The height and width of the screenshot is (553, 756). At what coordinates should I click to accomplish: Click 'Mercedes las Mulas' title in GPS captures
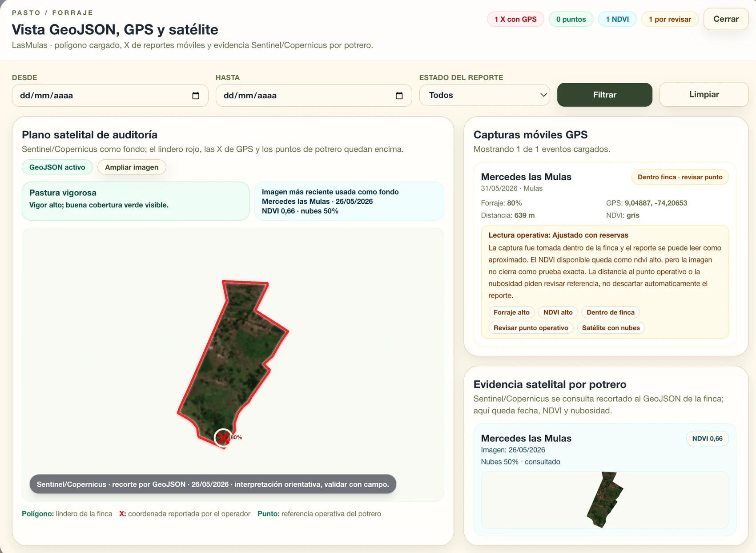pyautogui.click(x=526, y=177)
